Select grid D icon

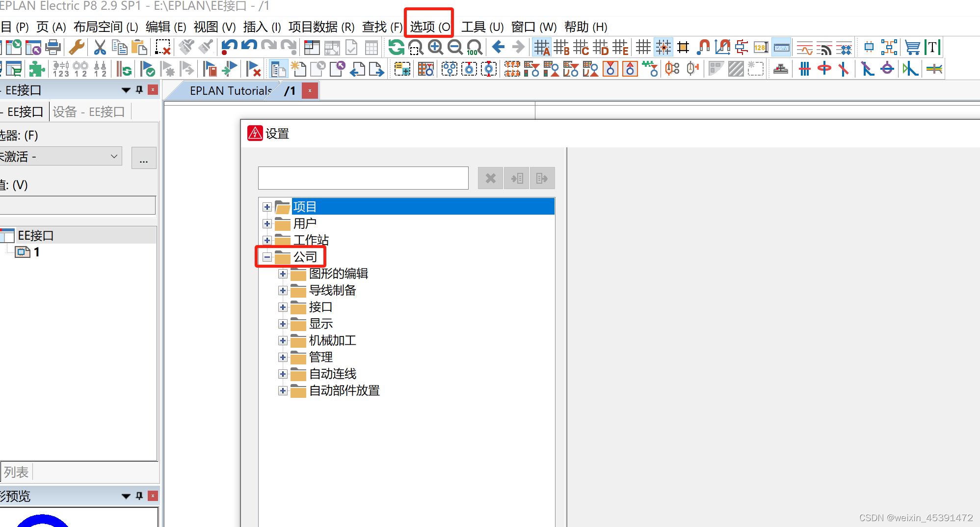[601, 48]
